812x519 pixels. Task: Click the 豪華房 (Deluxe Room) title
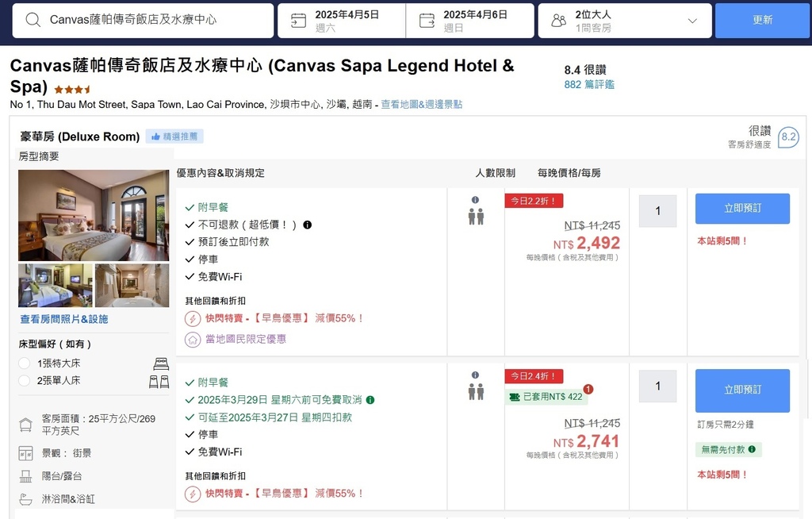[80, 136]
